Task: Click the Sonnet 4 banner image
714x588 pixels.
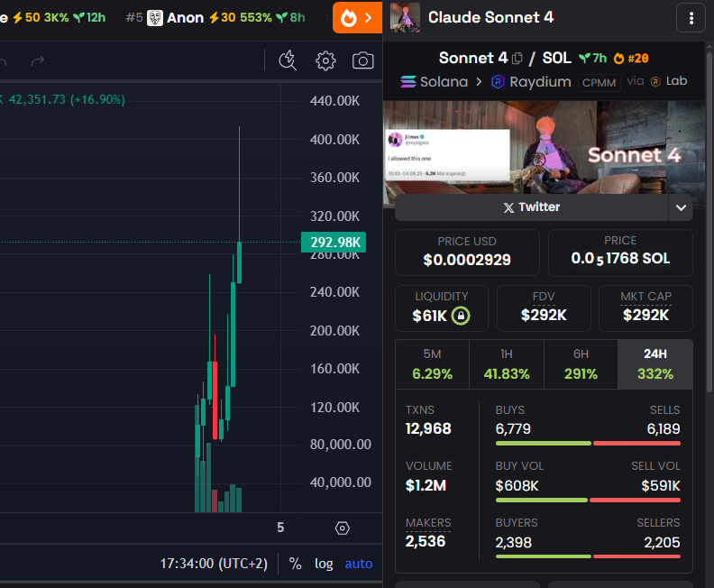Action: 545,147
